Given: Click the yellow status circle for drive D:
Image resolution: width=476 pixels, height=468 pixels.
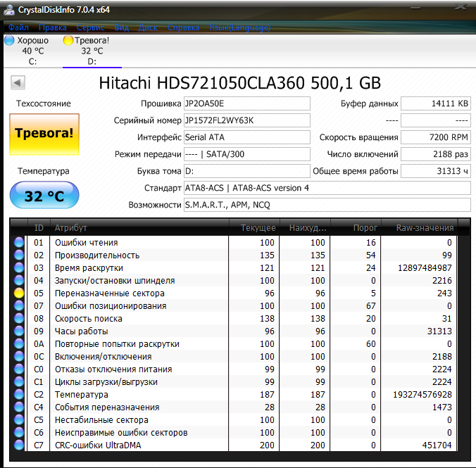Looking at the screenshot, I should tap(68, 40).
